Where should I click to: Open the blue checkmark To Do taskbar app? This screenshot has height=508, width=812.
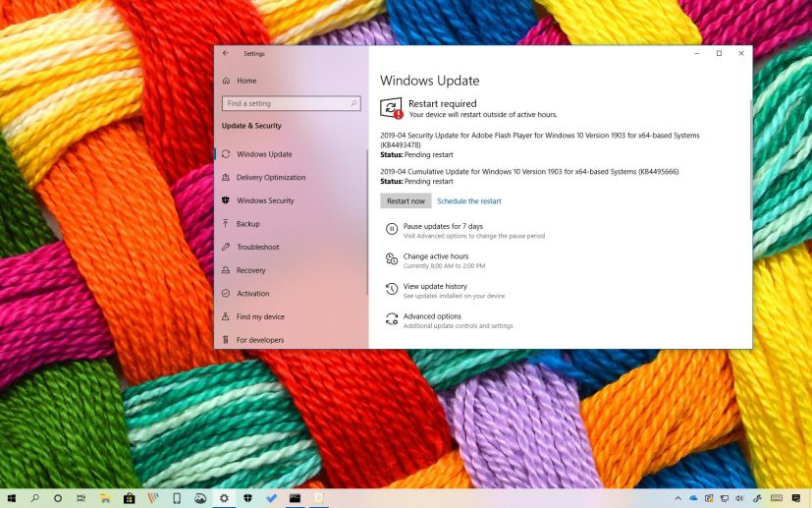[x=271, y=498]
